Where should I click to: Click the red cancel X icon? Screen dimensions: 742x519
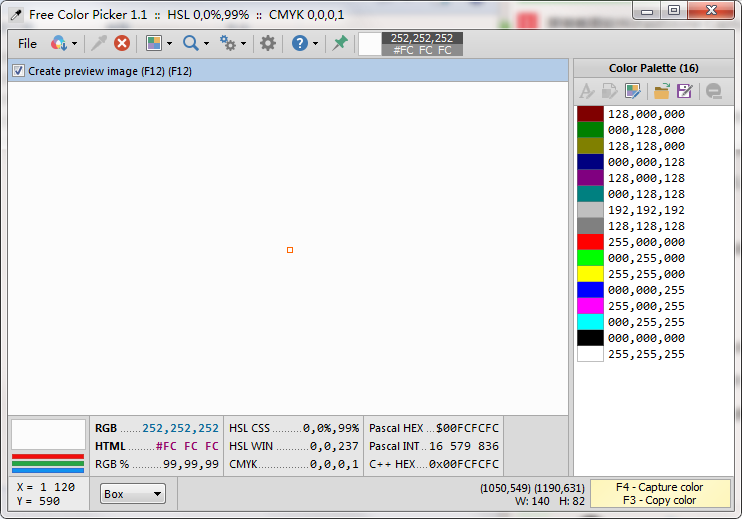122,44
